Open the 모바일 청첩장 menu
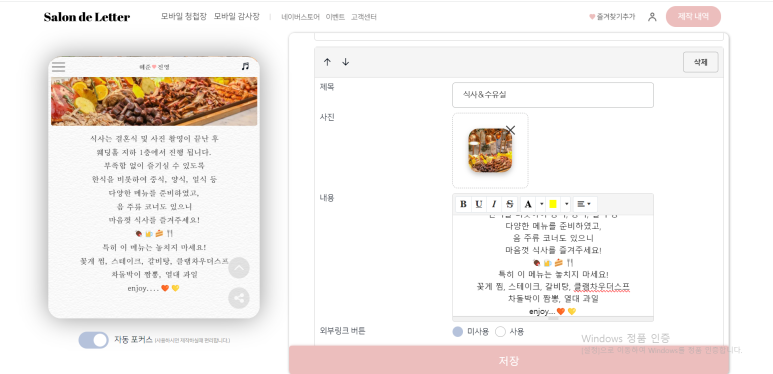The height and width of the screenshot is (374, 773). point(184,16)
